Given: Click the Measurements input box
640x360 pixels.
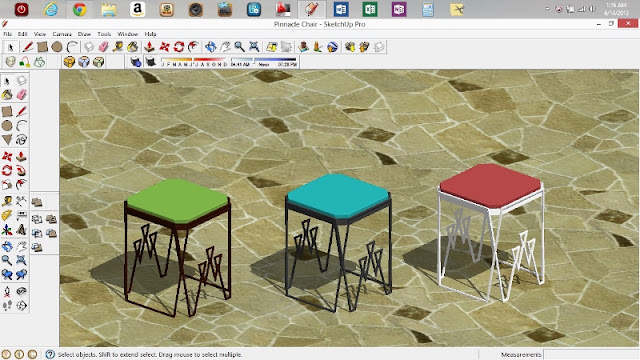Looking at the screenshot, I should pyautogui.click(x=591, y=354).
